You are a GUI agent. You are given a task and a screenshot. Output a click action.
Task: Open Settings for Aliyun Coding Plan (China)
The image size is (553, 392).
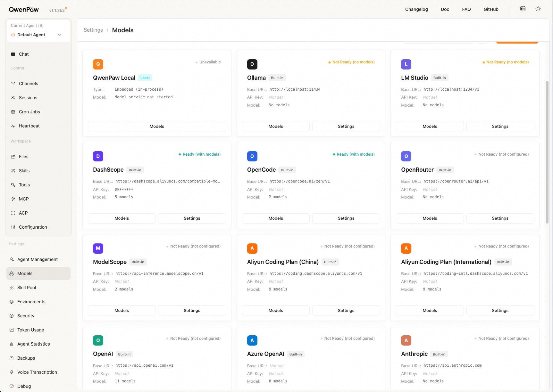pyautogui.click(x=346, y=310)
